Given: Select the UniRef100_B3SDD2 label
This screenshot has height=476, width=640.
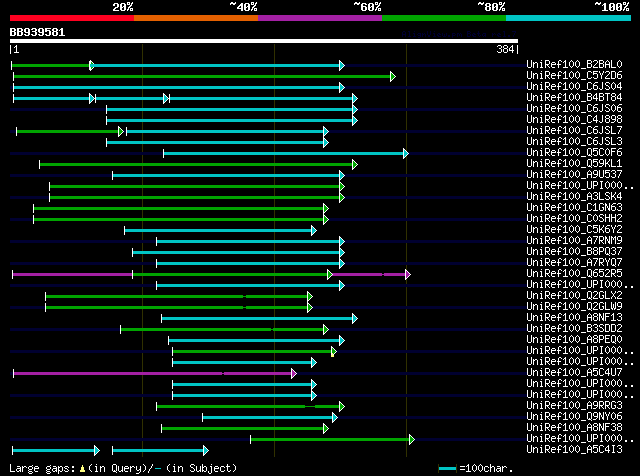Looking at the screenshot, I should [574, 329].
